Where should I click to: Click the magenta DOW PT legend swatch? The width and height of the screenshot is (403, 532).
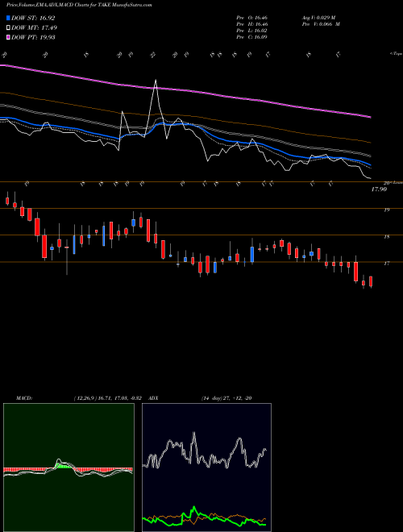9,37
